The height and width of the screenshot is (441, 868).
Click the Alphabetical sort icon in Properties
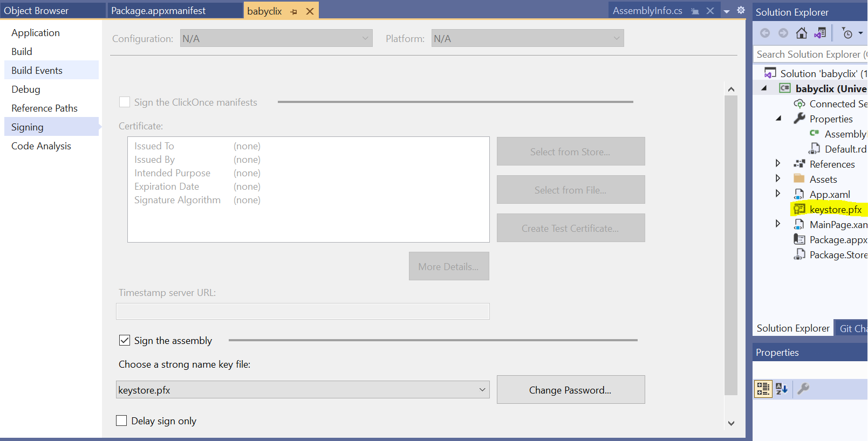(782, 389)
